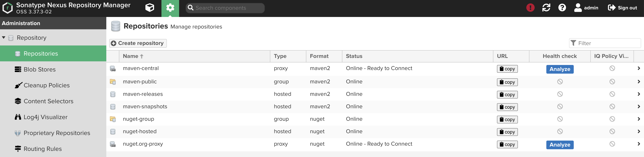Open Proprietary Repositories in the sidebar
The image size is (644, 157).
53,133
